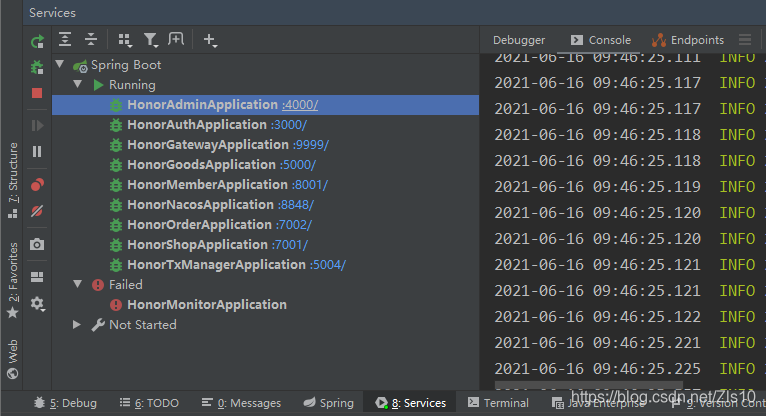Click the Failed group label

coord(126,285)
